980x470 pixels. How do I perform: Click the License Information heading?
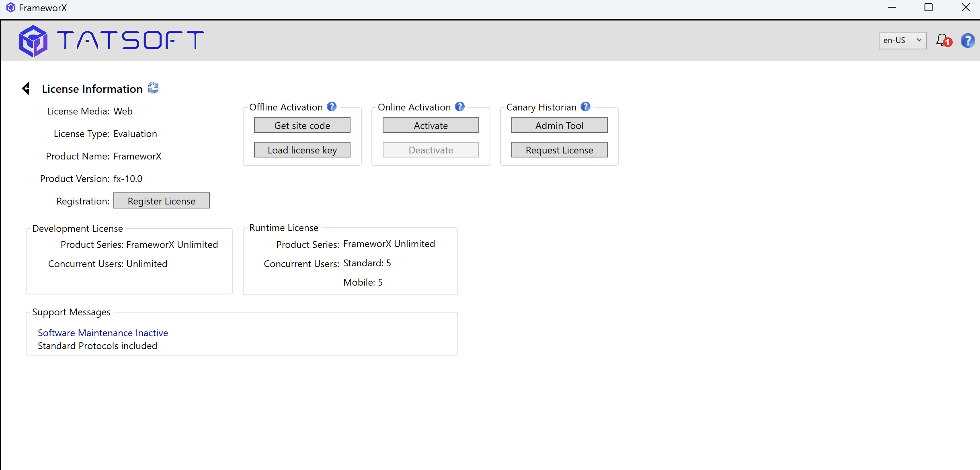point(92,89)
